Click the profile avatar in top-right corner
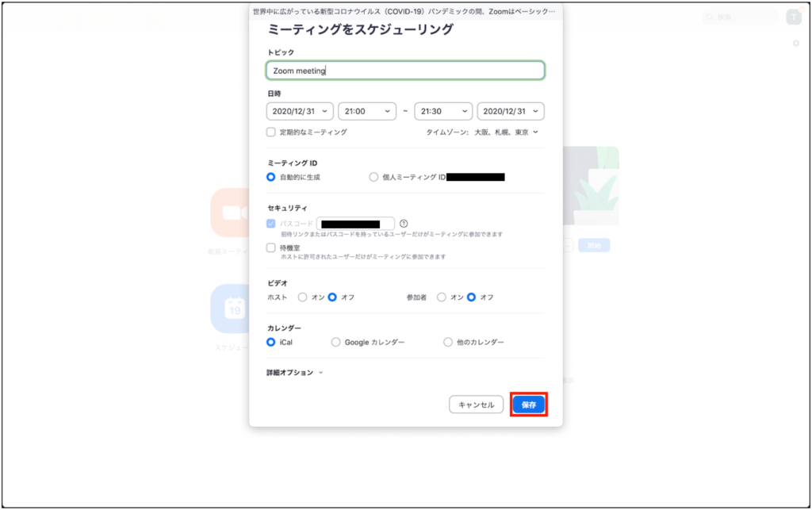 tap(793, 17)
